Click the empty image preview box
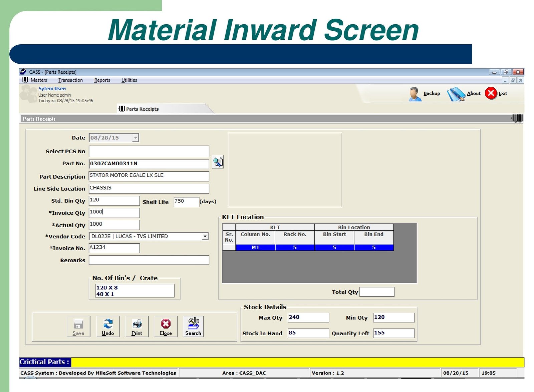534x392 pixels. pyautogui.click(x=285, y=170)
